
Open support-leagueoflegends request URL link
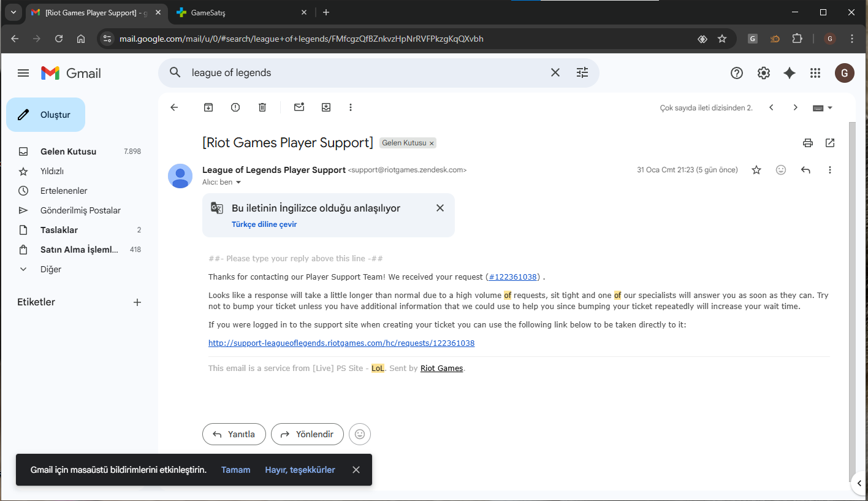click(x=341, y=343)
